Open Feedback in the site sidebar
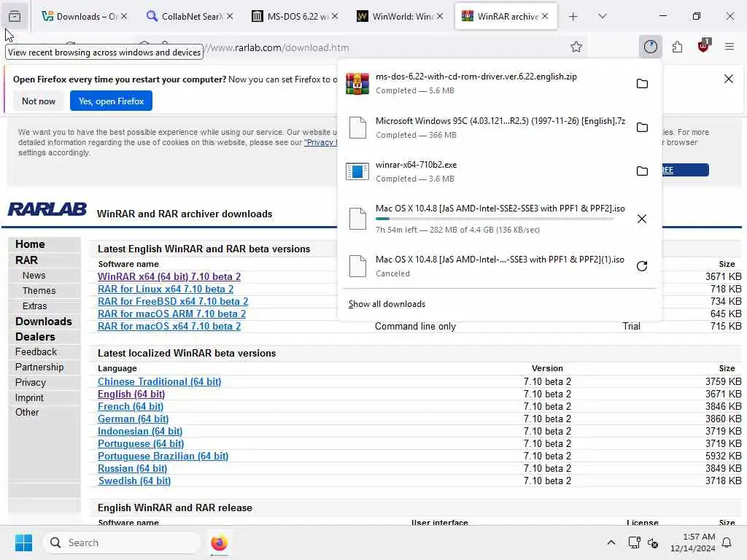Image resolution: width=747 pixels, height=560 pixels. [36, 352]
